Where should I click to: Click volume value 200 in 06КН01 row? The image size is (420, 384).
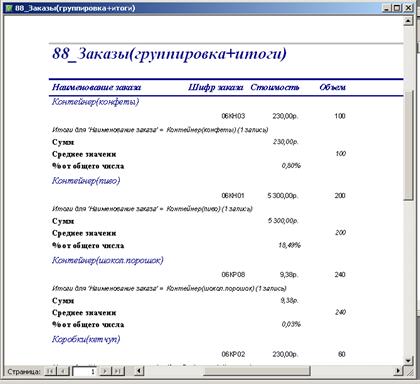pos(340,196)
